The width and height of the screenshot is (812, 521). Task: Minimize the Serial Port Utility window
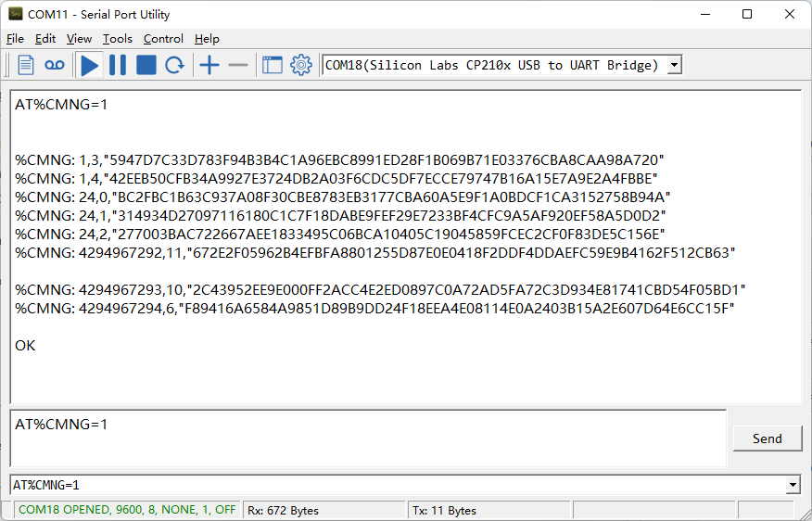point(704,14)
